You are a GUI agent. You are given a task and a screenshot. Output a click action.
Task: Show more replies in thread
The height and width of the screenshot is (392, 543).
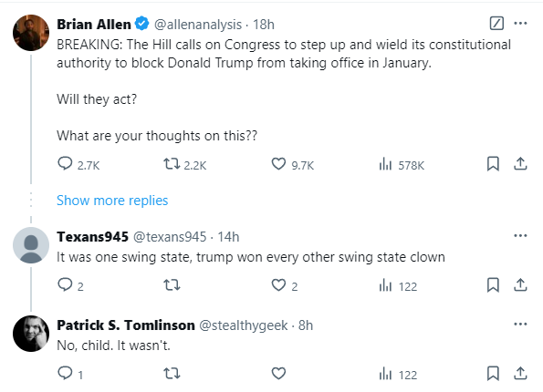click(x=112, y=201)
